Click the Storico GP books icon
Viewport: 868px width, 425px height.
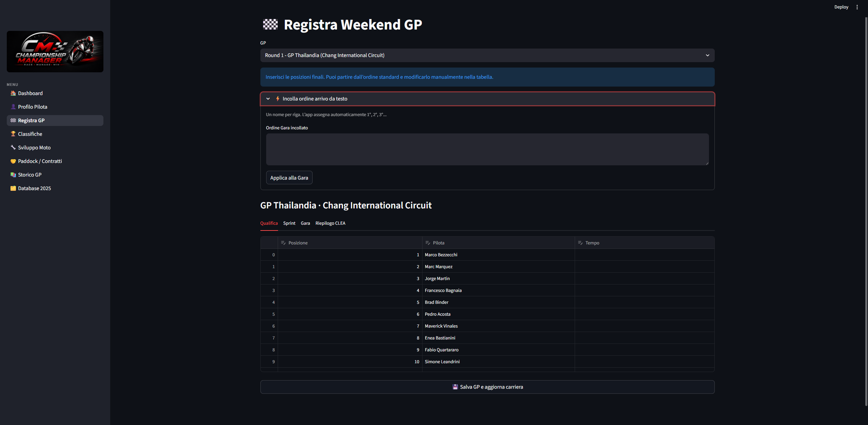13,174
